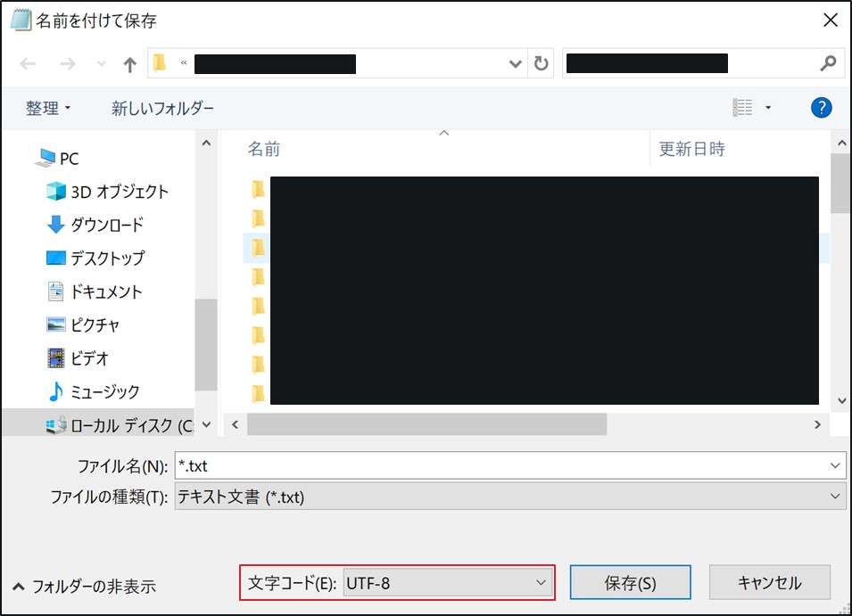Click the ドキュメント page icon
The image size is (852, 616).
(x=55, y=292)
